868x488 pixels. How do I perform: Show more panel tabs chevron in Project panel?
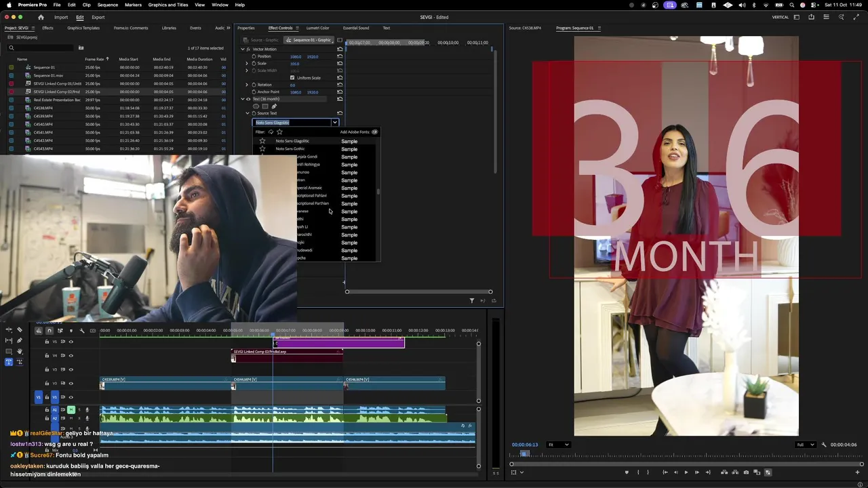[229, 28]
